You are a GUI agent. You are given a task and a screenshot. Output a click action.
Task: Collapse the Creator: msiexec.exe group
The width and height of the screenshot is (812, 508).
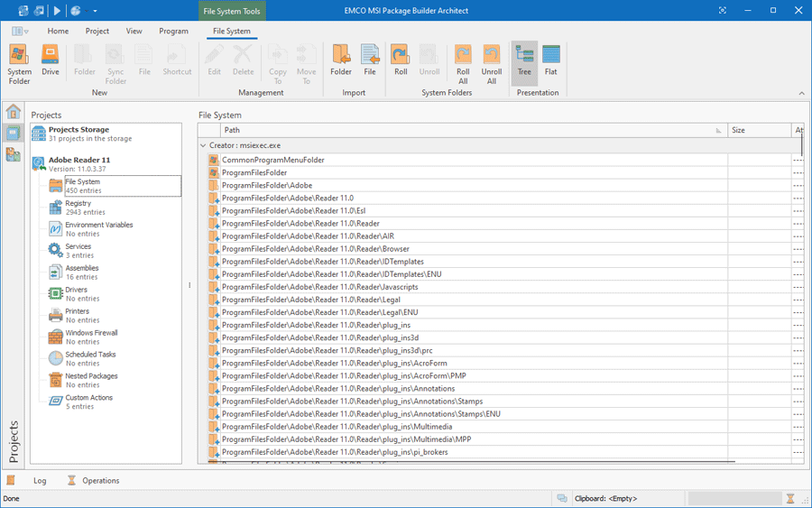[203, 145]
